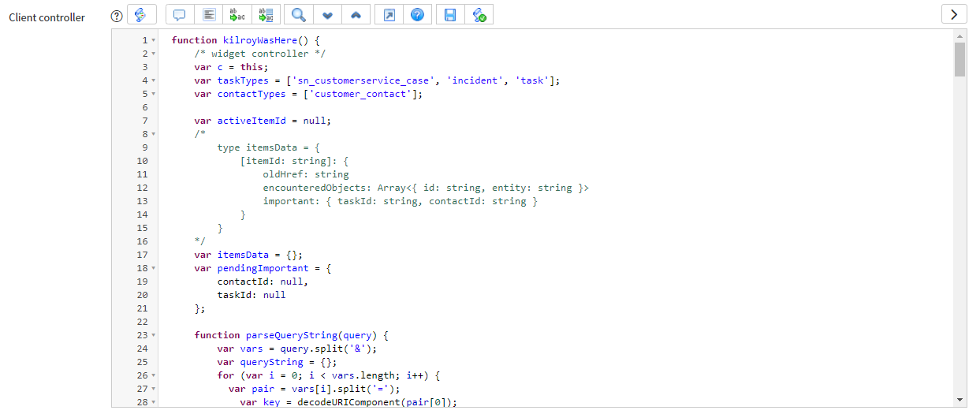This screenshot has height=414, width=980.
Task: Click the editor scrollbar up arrow
Action: point(960,36)
